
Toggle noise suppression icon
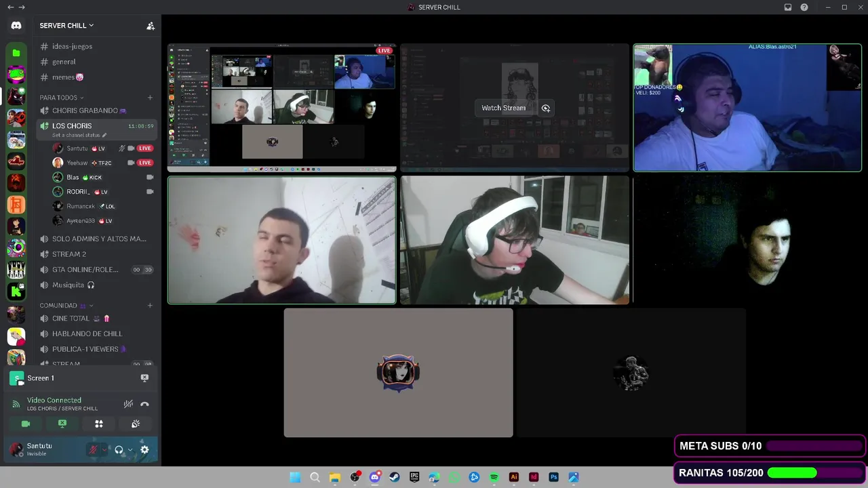tap(128, 404)
